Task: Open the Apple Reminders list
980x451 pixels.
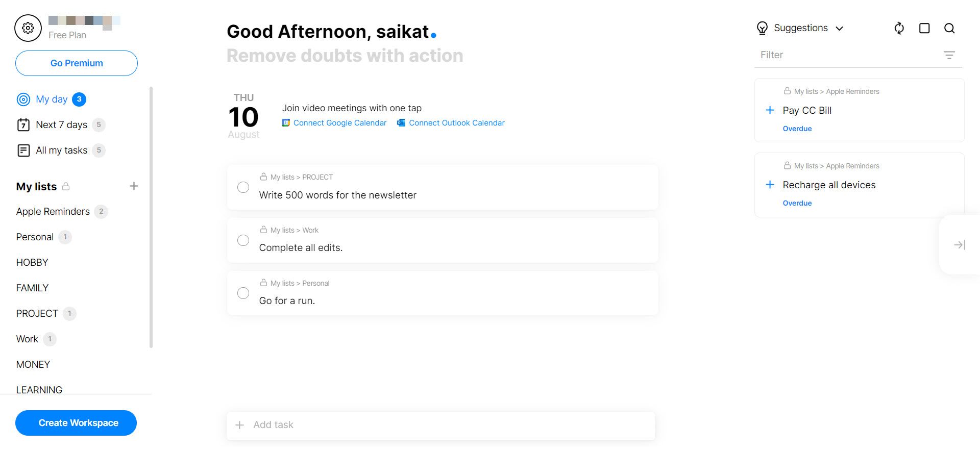Action: (x=53, y=212)
